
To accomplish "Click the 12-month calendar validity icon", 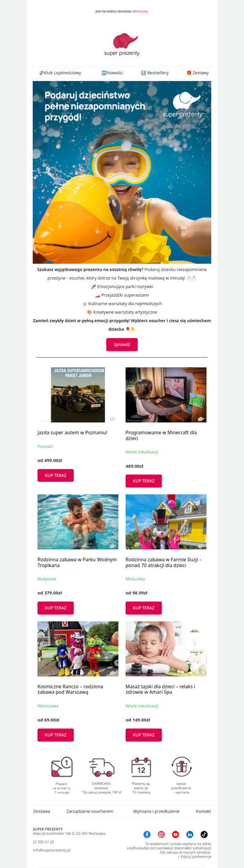I will 141,767.
